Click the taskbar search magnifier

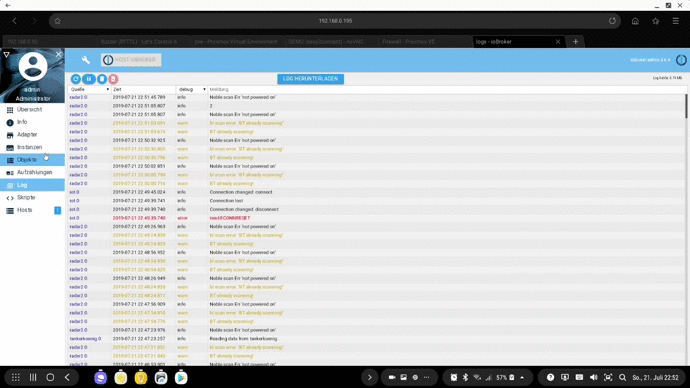[x=622, y=377]
